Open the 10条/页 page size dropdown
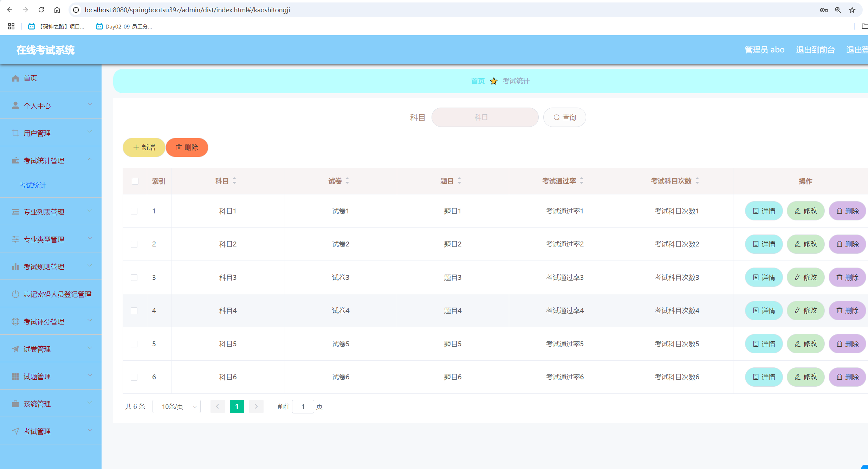 coord(176,406)
